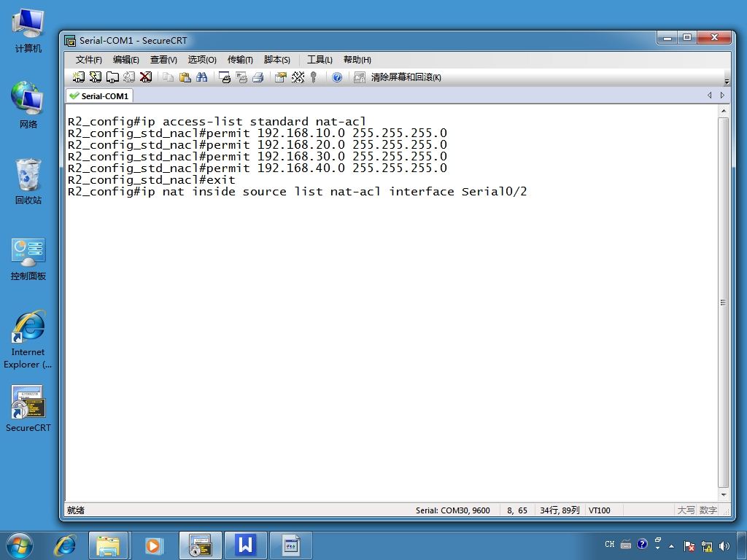Click the Print Selection toolbar icon
Image resolution: width=747 pixels, height=560 pixels.
click(241, 77)
